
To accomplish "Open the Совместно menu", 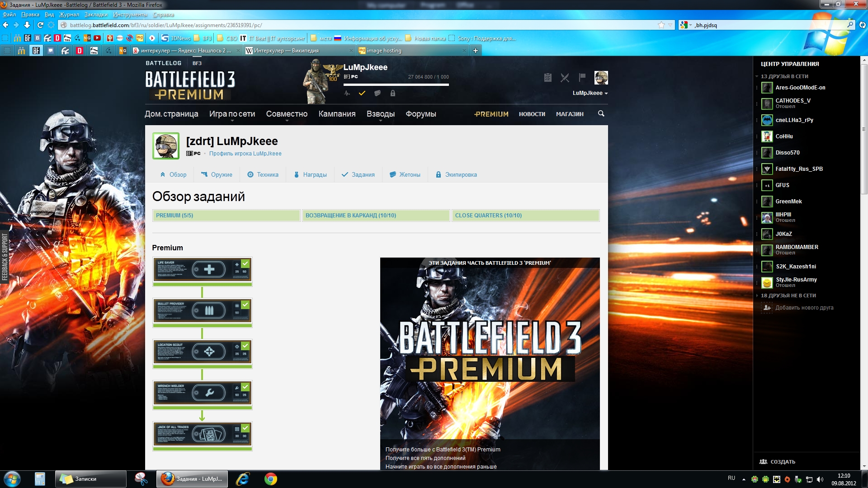I will pyautogui.click(x=287, y=114).
